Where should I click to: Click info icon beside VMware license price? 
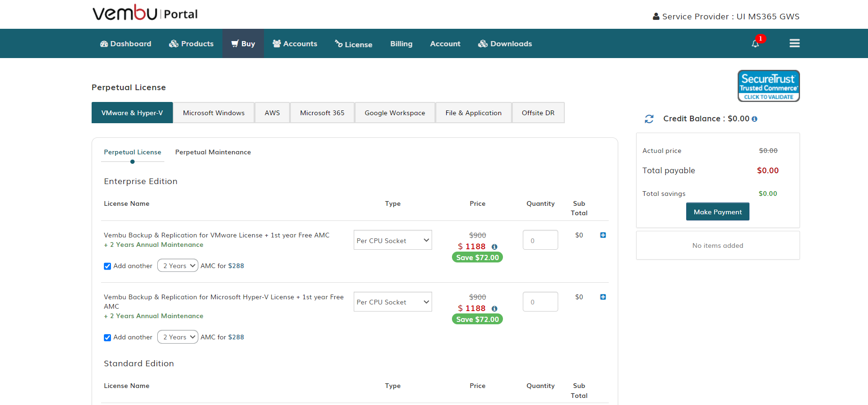click(494, 247)
